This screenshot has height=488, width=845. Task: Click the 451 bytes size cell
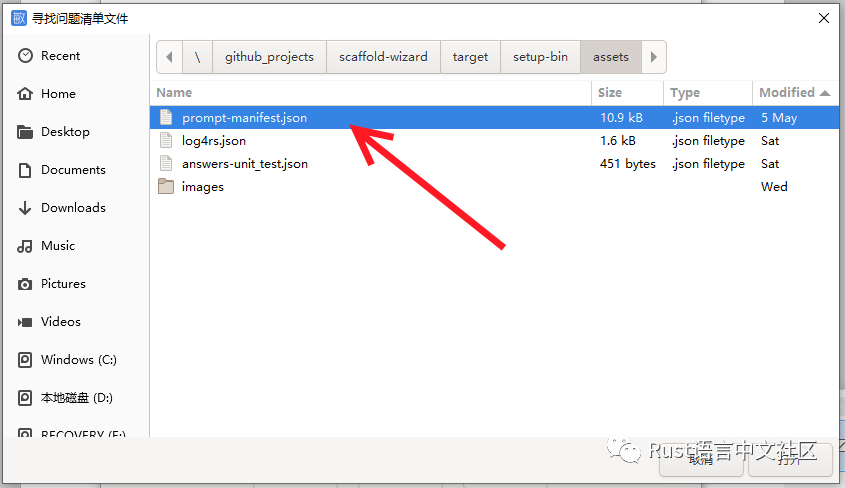point(628,164)
